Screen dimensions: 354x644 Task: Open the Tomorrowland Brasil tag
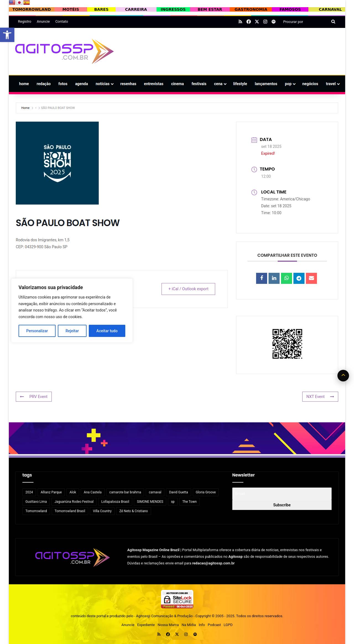[70, 511]
